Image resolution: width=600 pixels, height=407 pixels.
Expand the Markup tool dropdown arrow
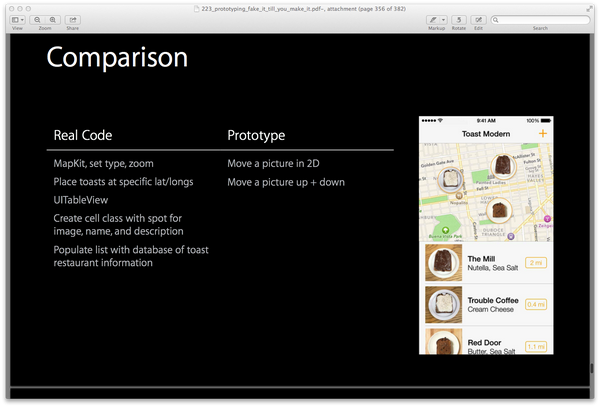(x=443, y=20)
